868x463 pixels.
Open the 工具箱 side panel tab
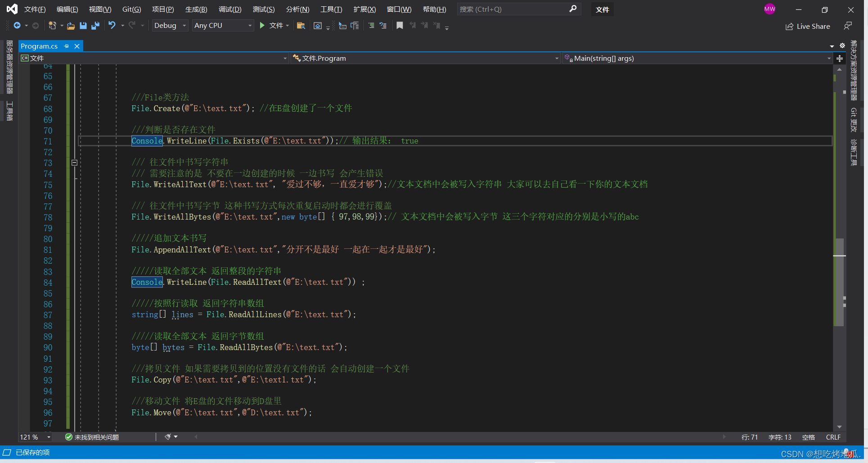(x=9, y=111)
